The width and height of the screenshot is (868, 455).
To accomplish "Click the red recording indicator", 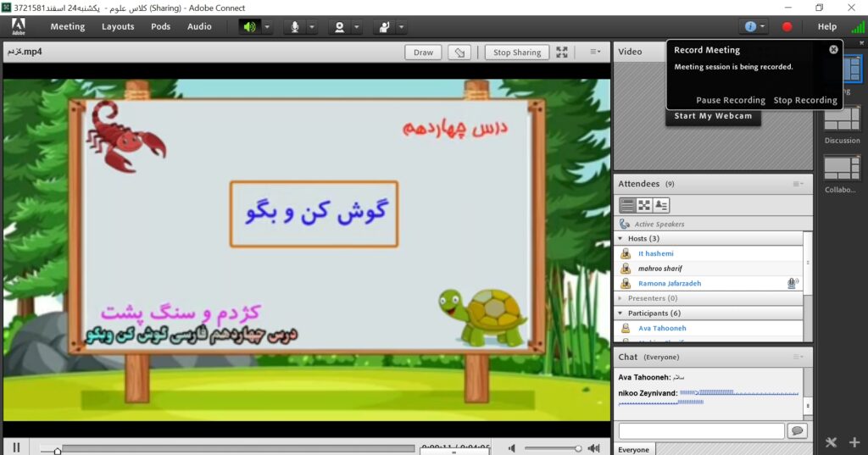I will click(x=787, y=26).
